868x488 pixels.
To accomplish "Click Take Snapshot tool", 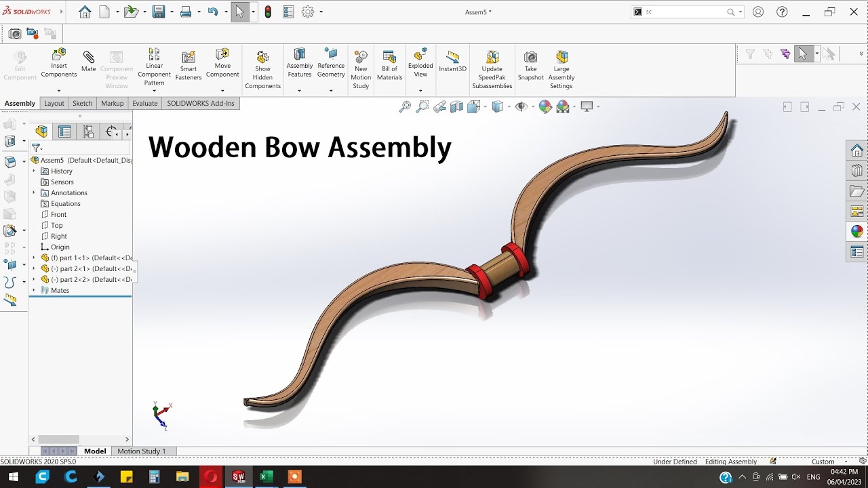I will [x=531, y=65].
